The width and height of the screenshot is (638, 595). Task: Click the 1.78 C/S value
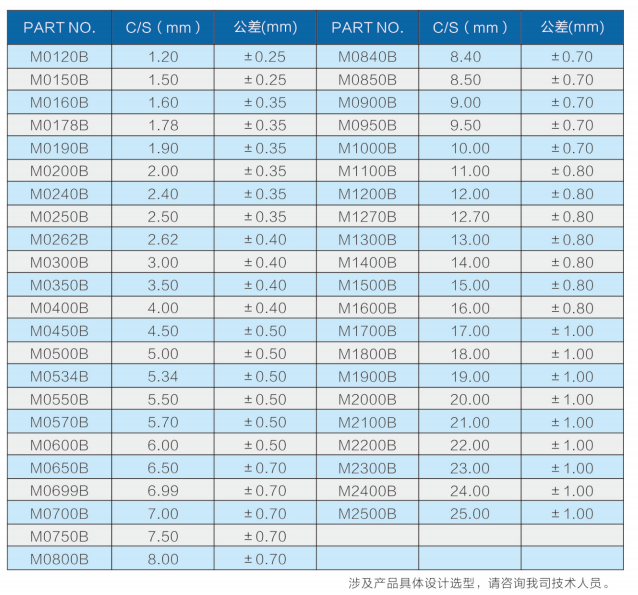[163, 125]
